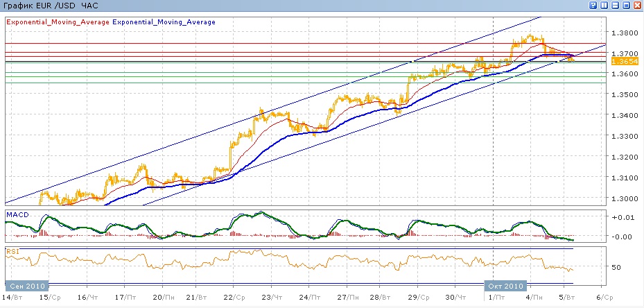
Task: Click the Окт 2010 month marker
Action: 506,285
